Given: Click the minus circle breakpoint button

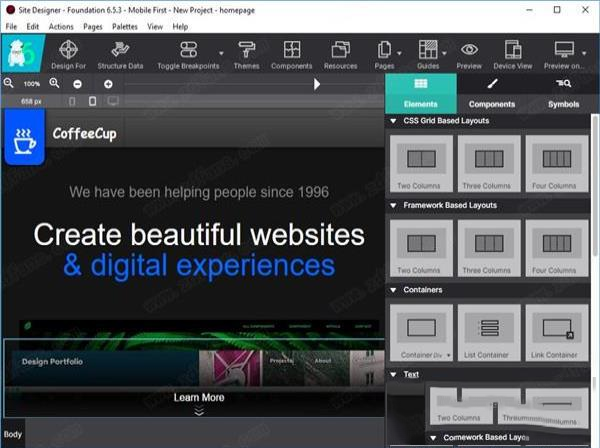Looking at the screenshot, I should coord(77,84).
